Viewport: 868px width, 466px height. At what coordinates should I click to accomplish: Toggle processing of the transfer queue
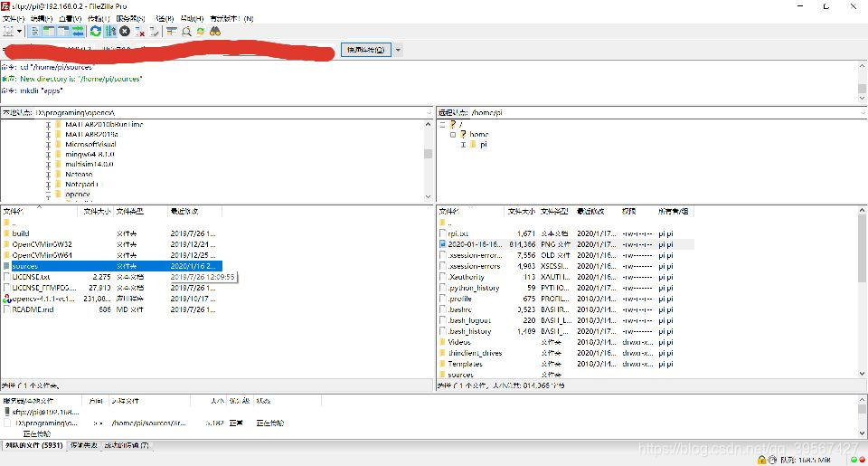pos(110,32)
